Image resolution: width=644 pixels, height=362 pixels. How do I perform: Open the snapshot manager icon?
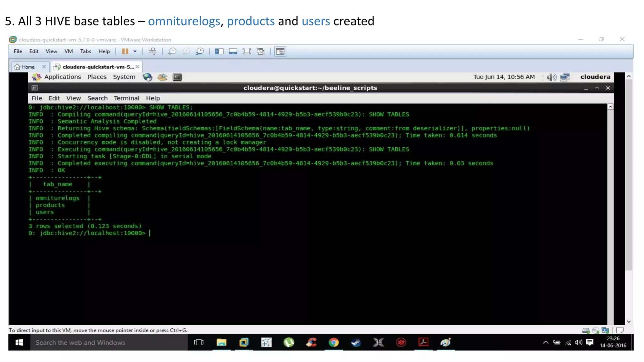point(200,51)
